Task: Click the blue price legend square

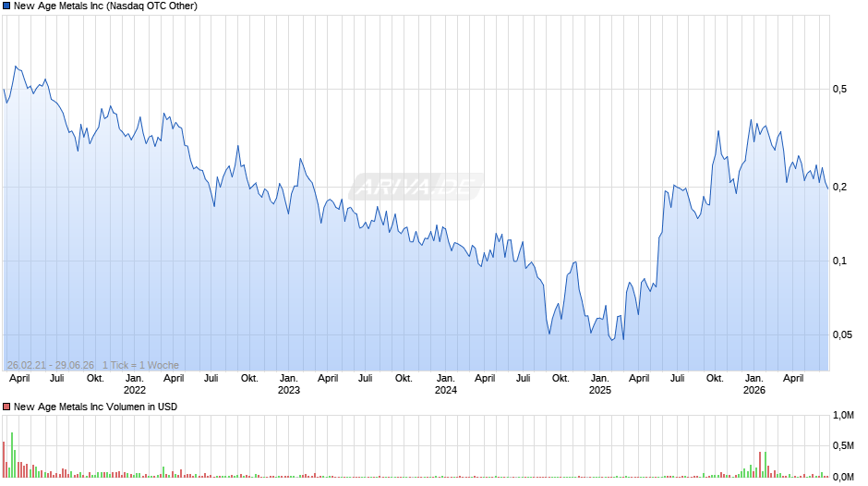Action: tap(6, 6)
